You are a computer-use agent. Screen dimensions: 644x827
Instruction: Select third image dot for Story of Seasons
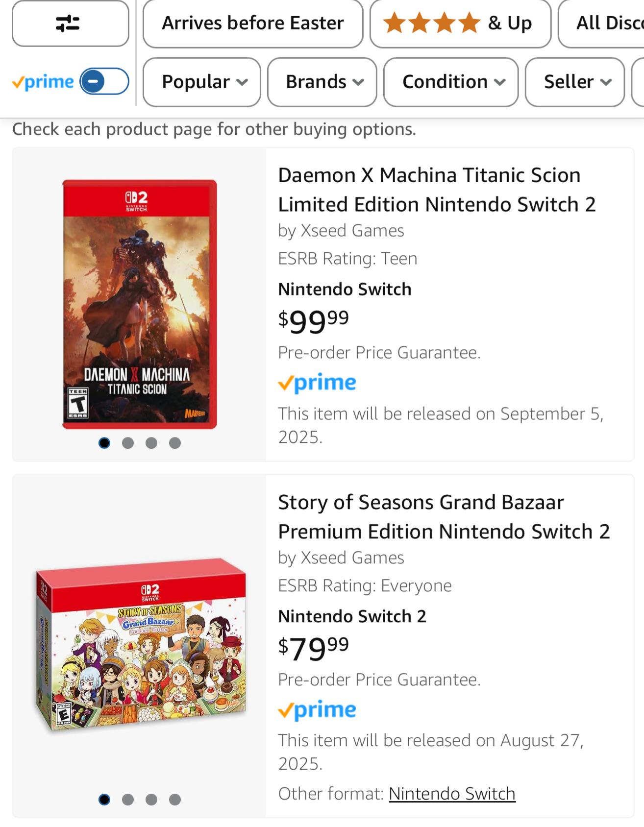(x=151, y=800)
